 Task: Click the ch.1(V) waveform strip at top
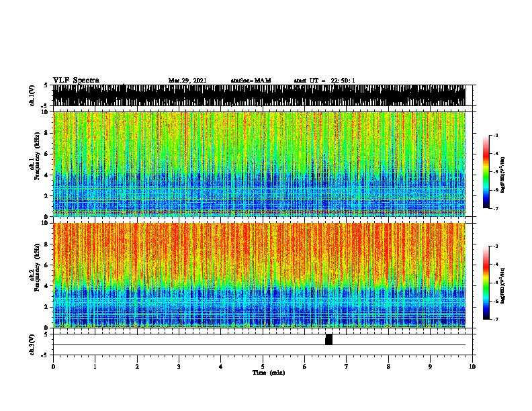point(259,95)
